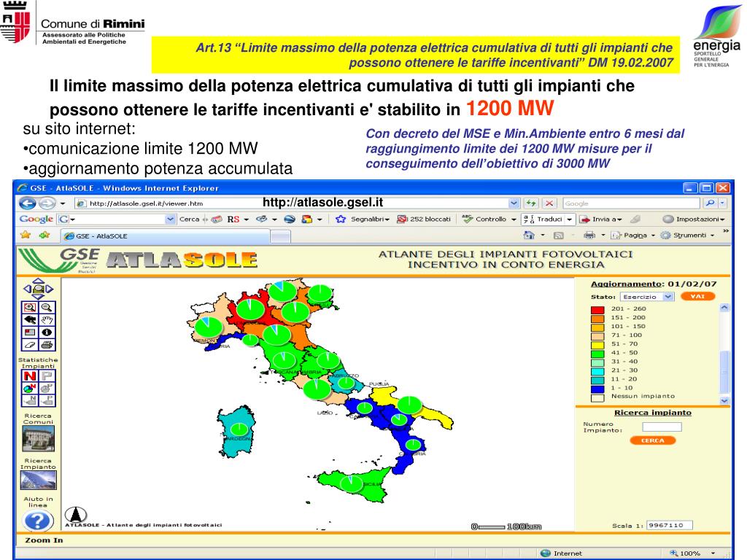The width and height of the screenshot is (747, 560).
Task: Print the map with printer tool
Action: point(46,345)
